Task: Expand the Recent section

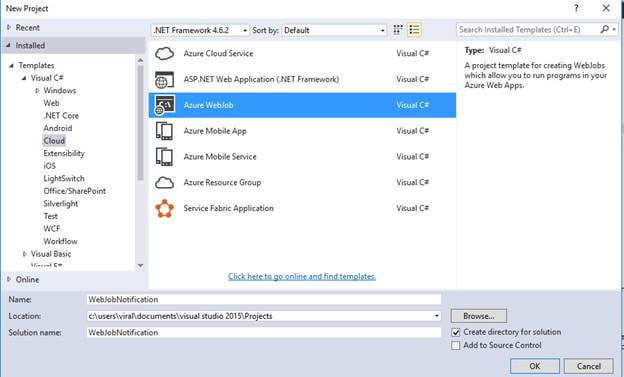Action: click(x=9, y=27)
